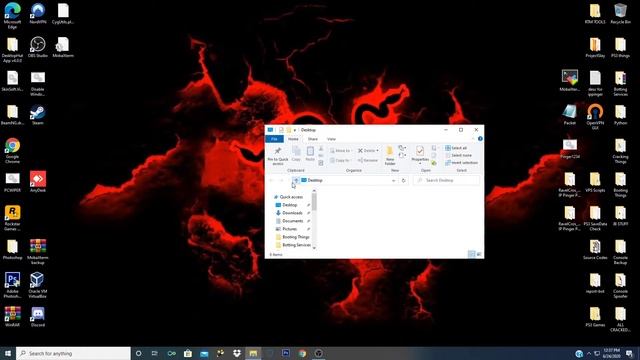Image resolution: width=640 pixels, height=360 pixels.
Task: Select the Console Spoofer folder on desktop
Action: 620,285
